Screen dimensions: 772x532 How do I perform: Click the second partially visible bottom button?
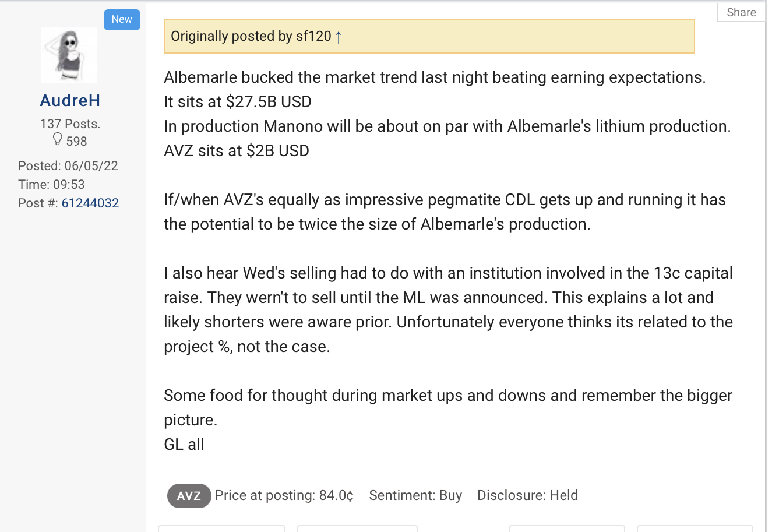click(357, 529)
